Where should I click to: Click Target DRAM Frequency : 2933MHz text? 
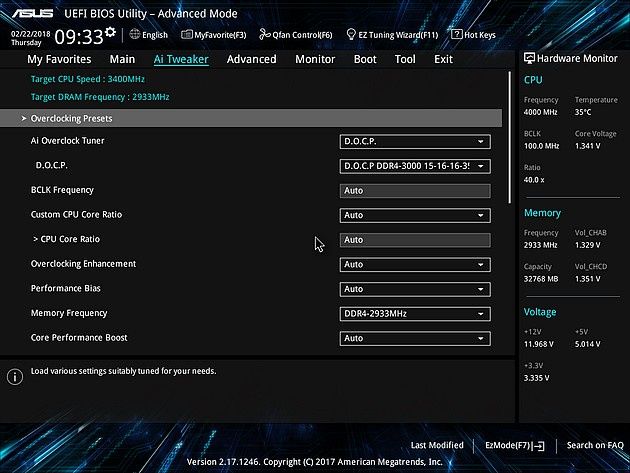(100, 97)
